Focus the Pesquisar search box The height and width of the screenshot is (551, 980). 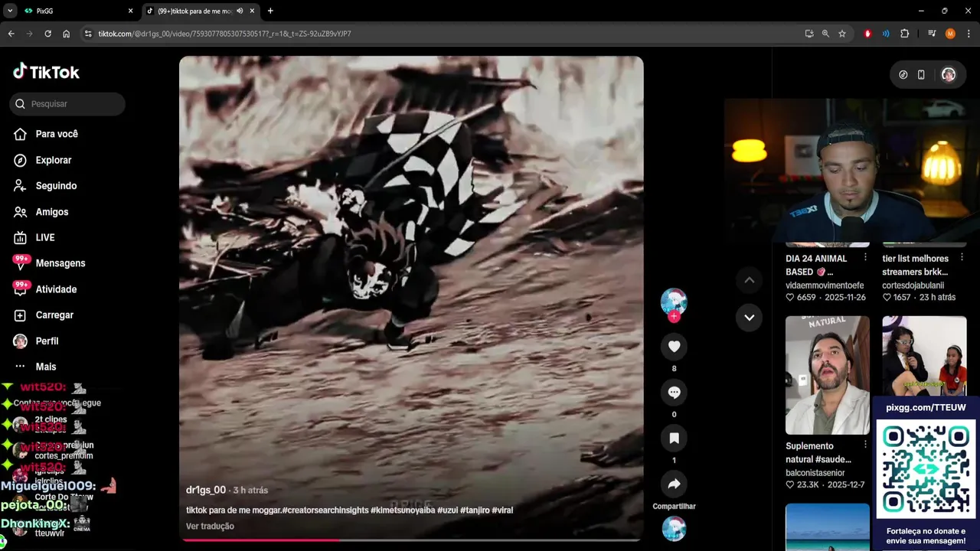[x=67, y=104]
